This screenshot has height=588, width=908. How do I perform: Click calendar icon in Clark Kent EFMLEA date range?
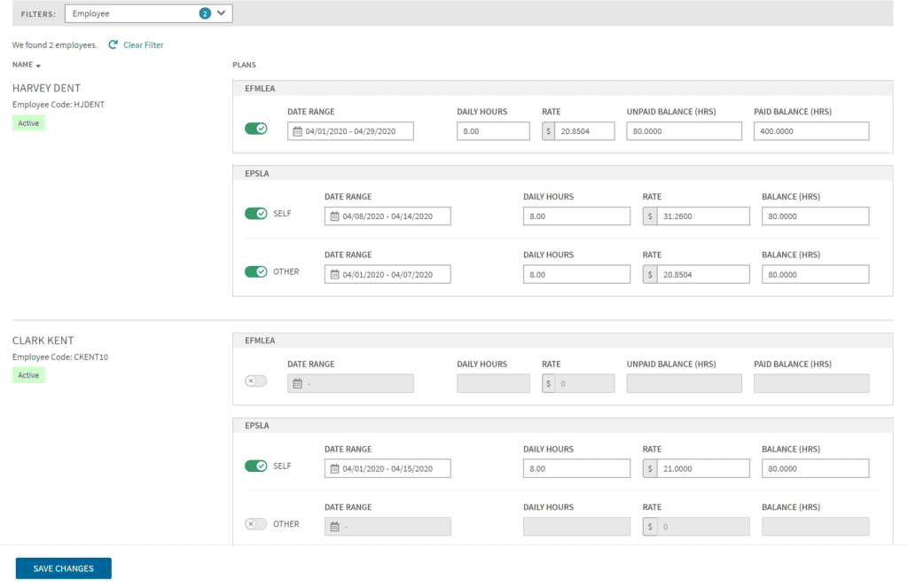point(298,383)
